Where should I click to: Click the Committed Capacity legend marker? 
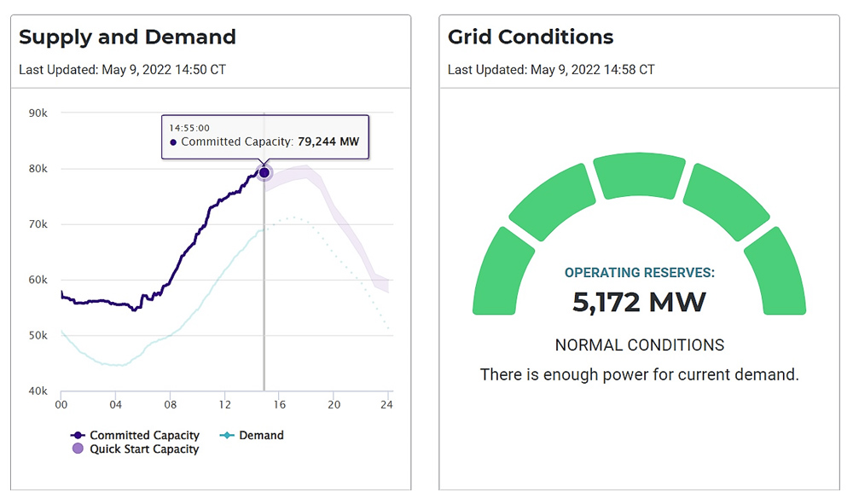point(78,435)
